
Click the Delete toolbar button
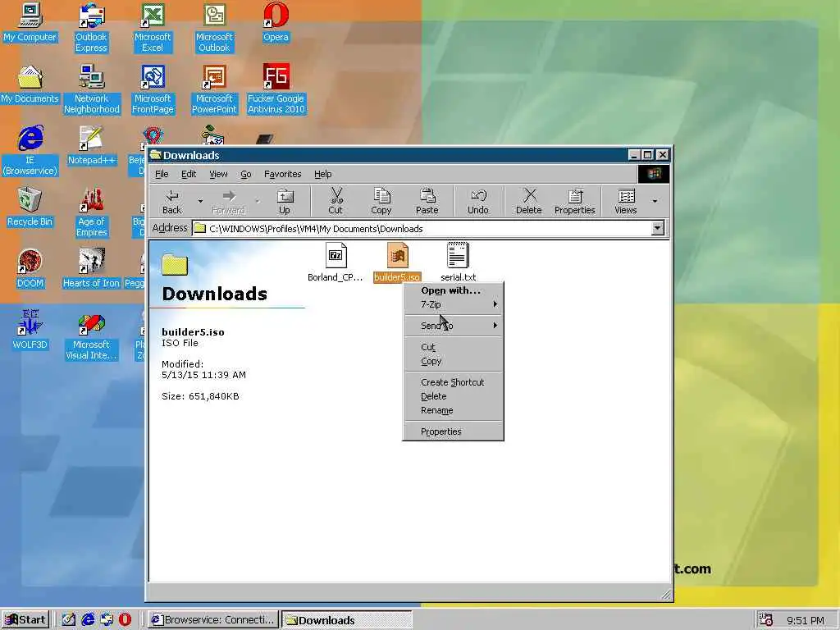[x=529, y=202]
